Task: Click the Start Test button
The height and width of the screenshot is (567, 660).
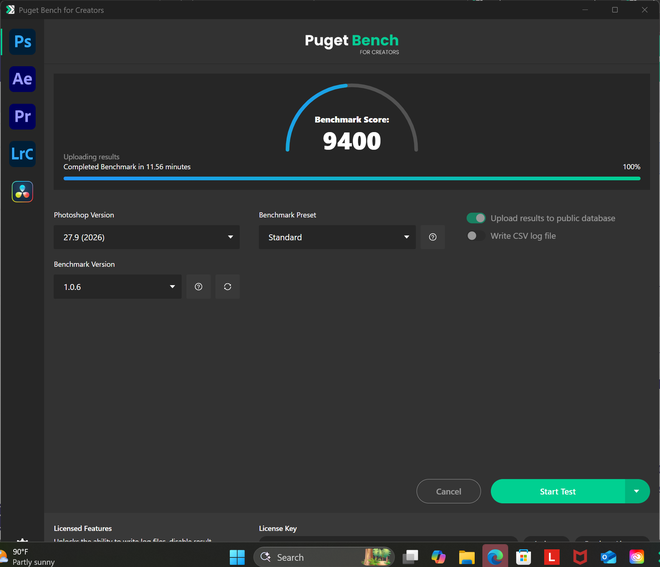Action: (x=558, y=491)
